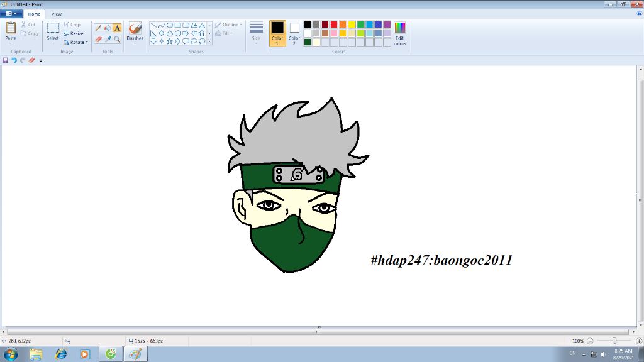The height and width of the screenshot is (362, 644).
Task: Choose the Line shape
Action: point(153,25)
